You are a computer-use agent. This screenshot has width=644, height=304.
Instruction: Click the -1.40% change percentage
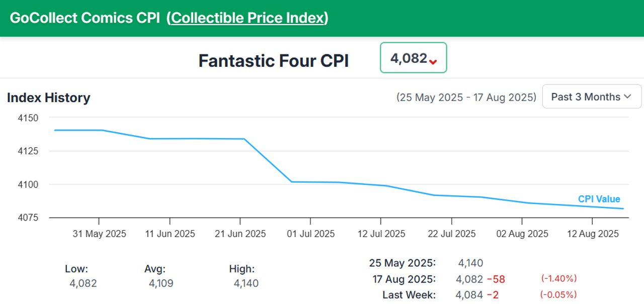(x=559, y=278)
